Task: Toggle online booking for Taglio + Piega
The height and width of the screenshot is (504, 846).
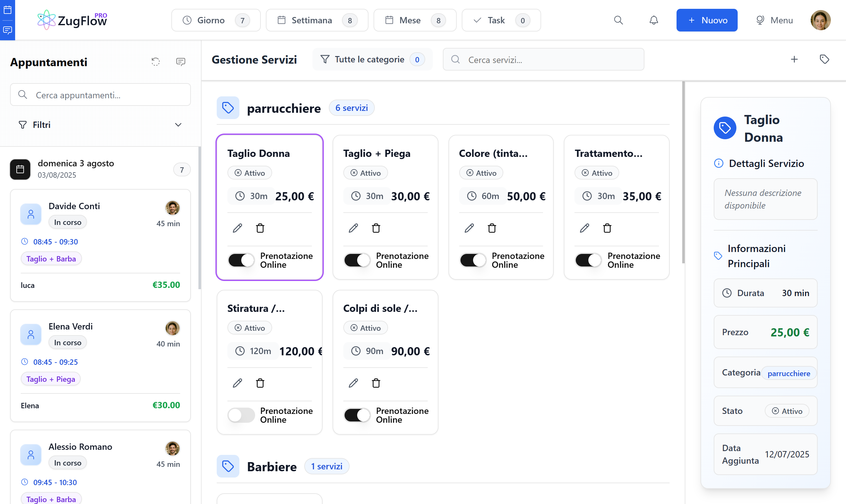Action: [357, 261]
